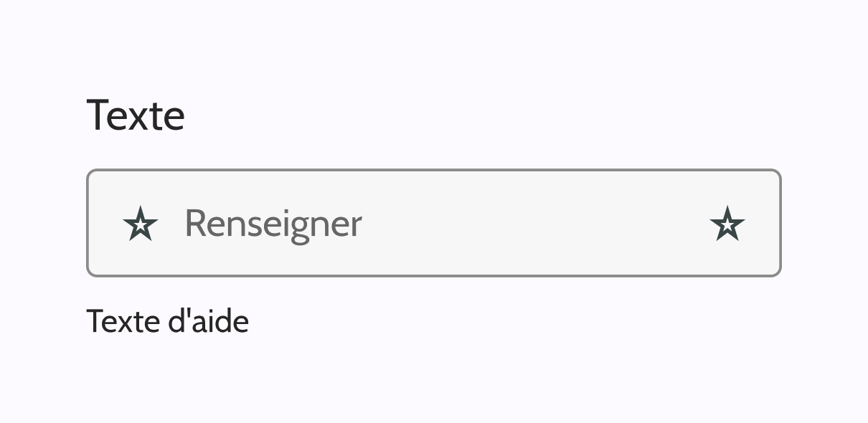Select the label above the input field

(136, 115)
